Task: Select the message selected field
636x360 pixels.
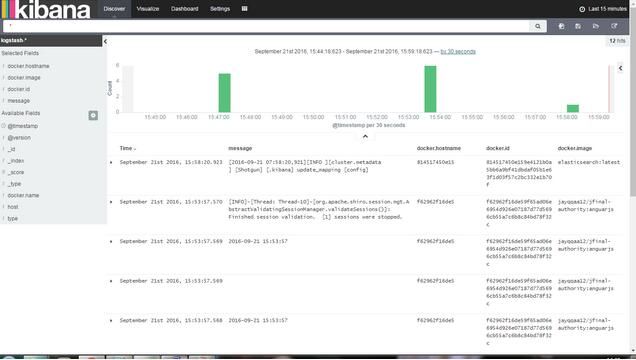Action: (19, 101)
